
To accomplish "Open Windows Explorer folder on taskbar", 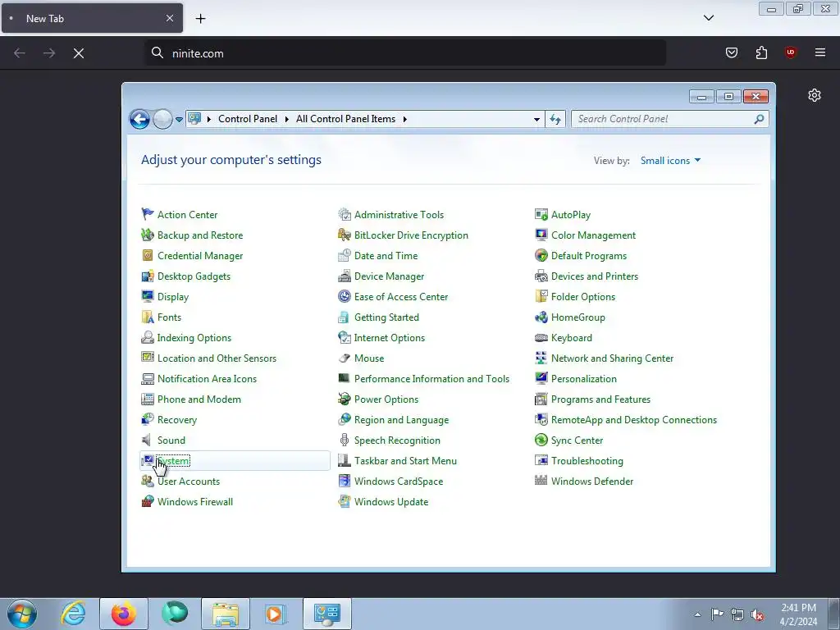I will point(226,614).
